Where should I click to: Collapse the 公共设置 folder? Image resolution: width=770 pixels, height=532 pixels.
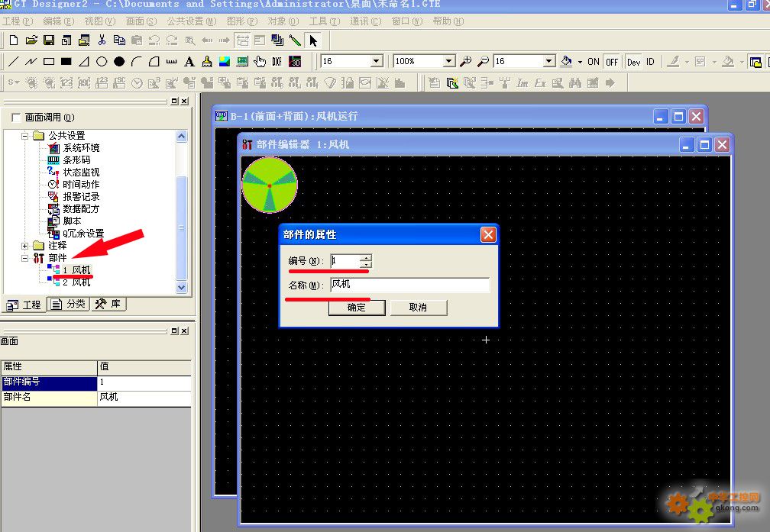[x=24, y=136]
